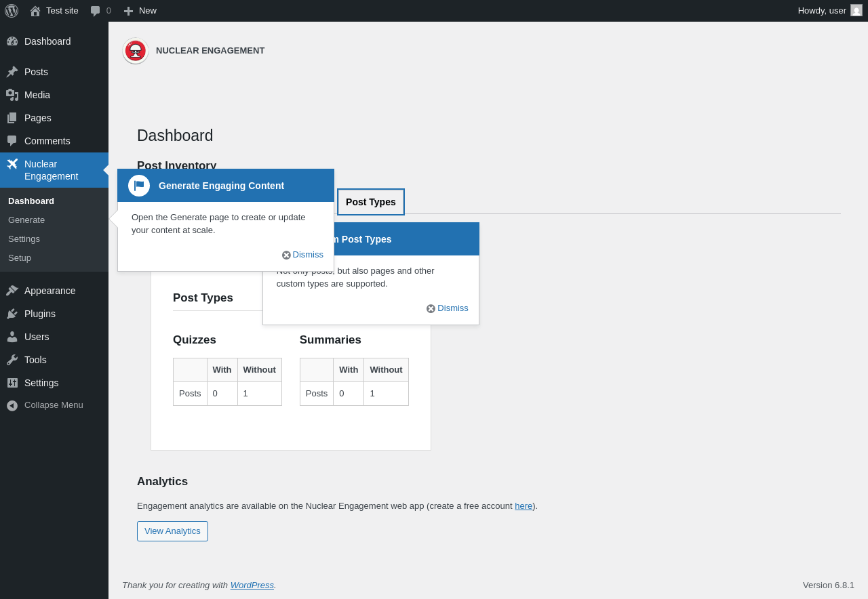Click the Posts pin icon
868x599 pixels.
point(12,72)
